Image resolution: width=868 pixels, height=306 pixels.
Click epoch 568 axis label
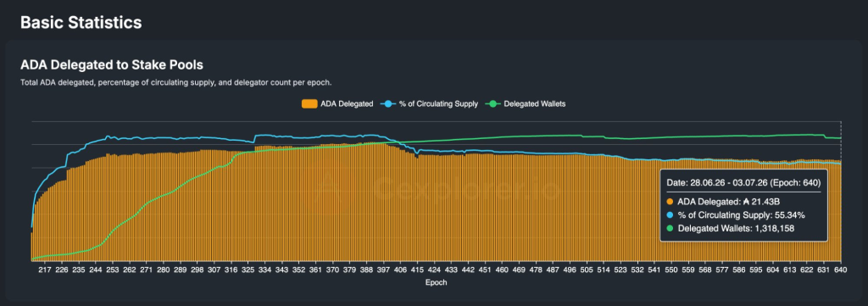pos(704,270)
